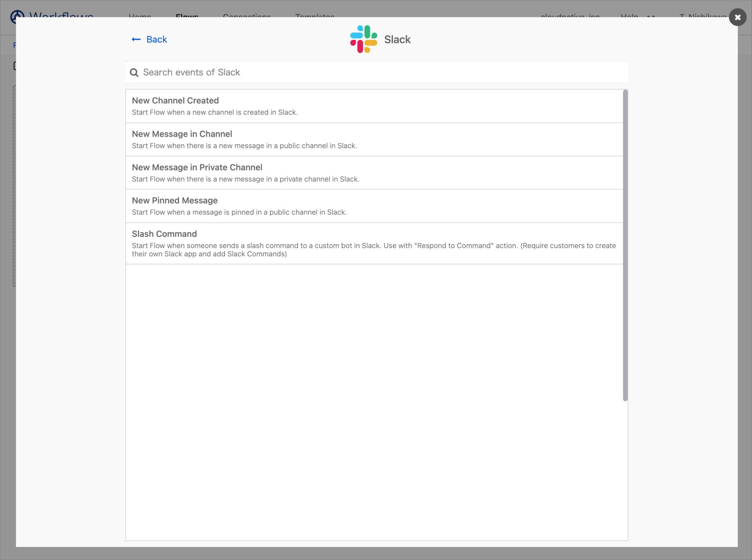Open the Flows page in the top navigation
This screenshot has height=560, width=752.
(x=187, y=17)
